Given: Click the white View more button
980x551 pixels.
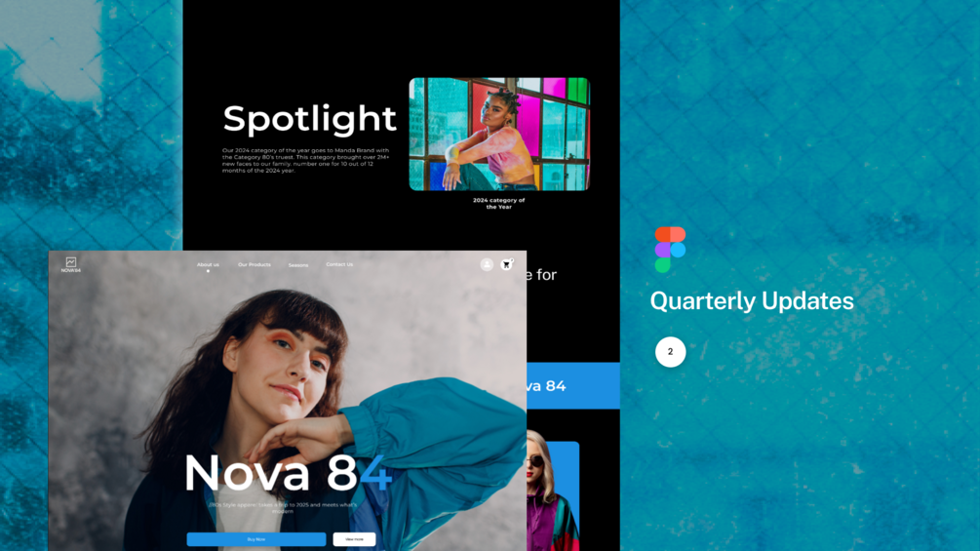Looking at the screenshot, I should [x=354, y=538].
